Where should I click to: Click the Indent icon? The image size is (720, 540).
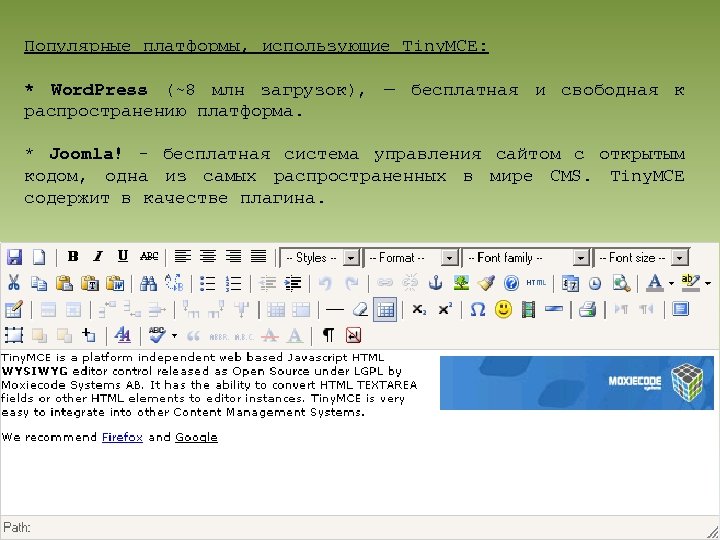coord(292,283)
